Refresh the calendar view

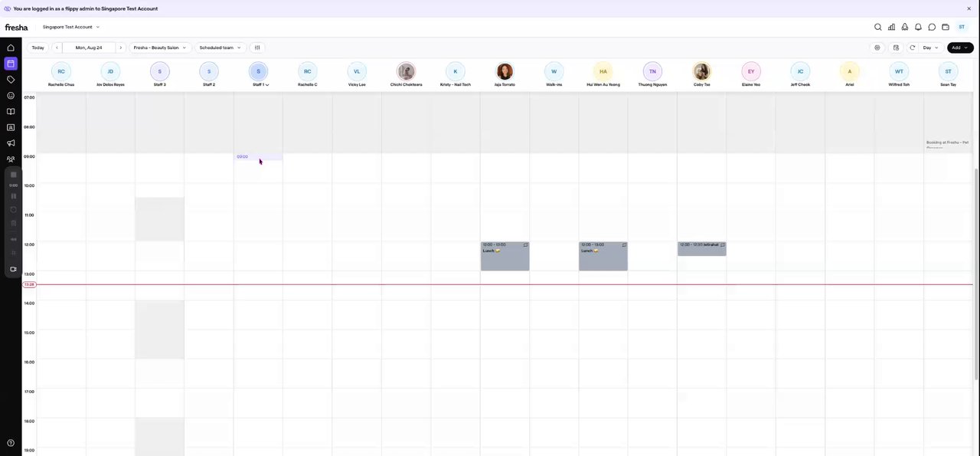(x=912, y=48)
